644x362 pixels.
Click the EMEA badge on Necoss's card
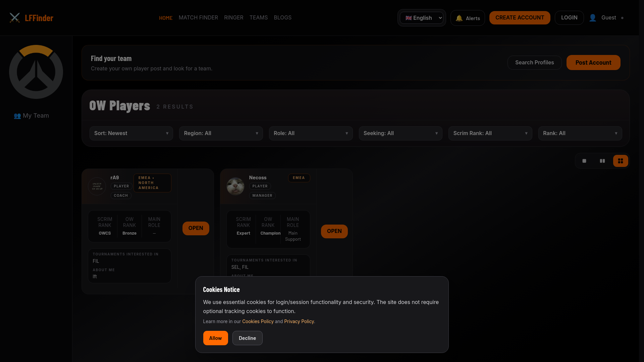click(x=299, y=178)
